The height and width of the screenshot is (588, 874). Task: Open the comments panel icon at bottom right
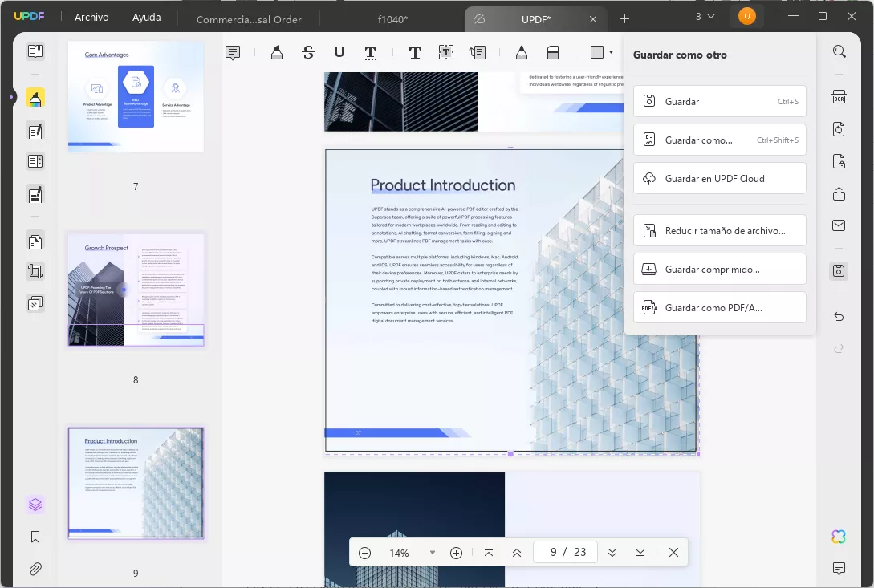[x=839, y=569]
